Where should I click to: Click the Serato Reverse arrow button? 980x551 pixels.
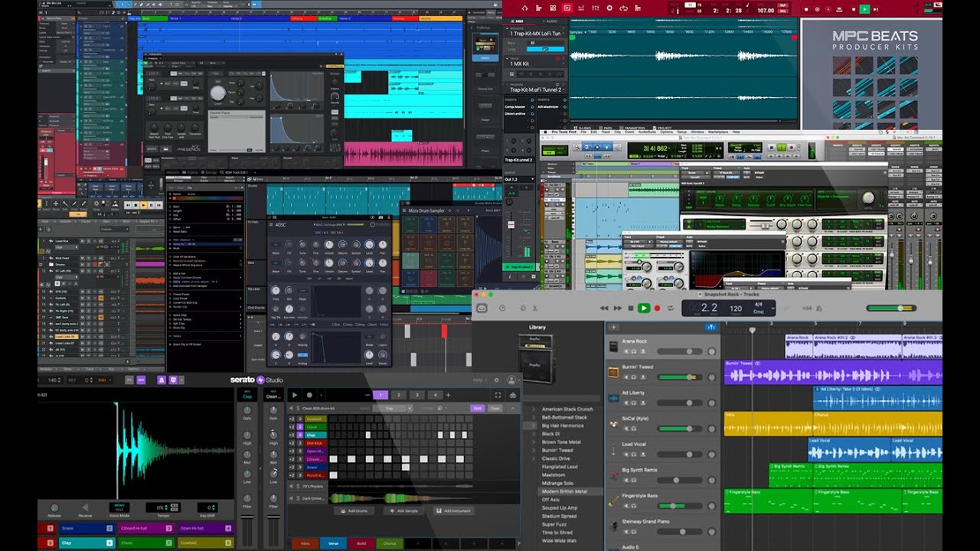pyautogui.click(x=84, y=507)
